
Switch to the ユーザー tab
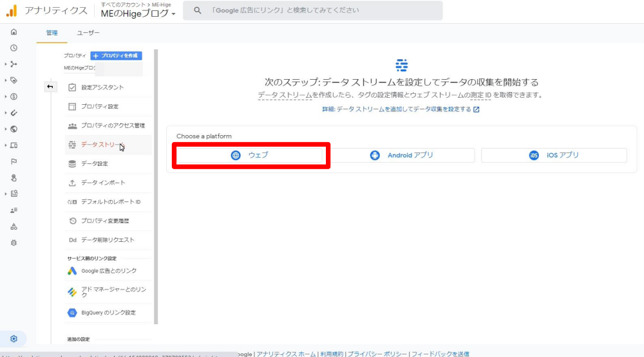click(x=88, y=33)
